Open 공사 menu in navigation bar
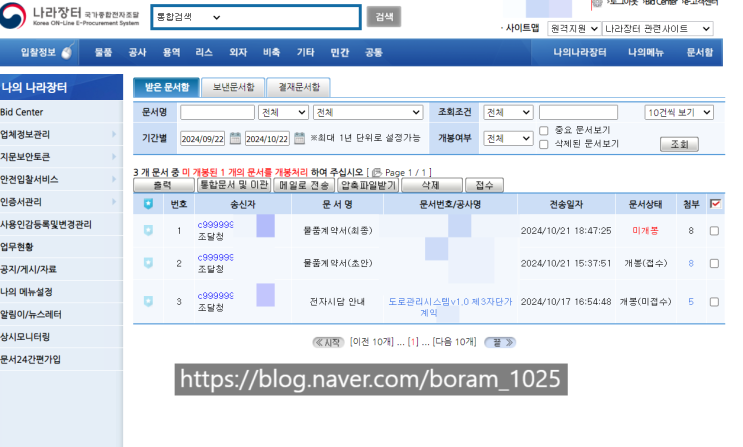Image resolution: width=743 pixels, height=447 pixels. click(137, 53)
